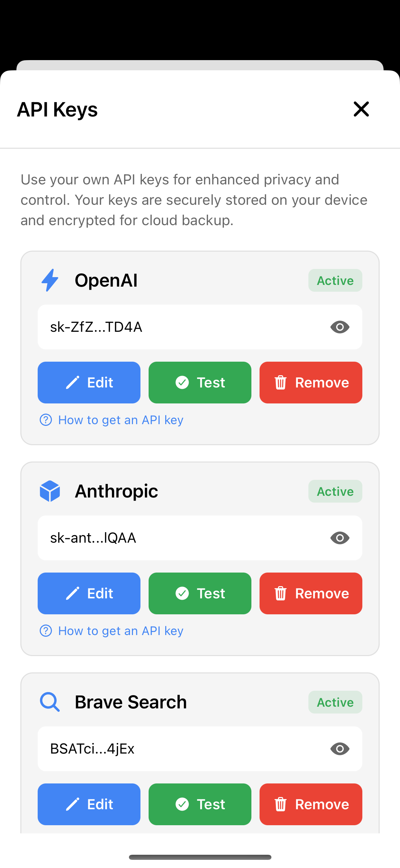Click the Anthropic key field sk-ant...lQAA
This screenshot has width=400, height=868.
[170, 538]
